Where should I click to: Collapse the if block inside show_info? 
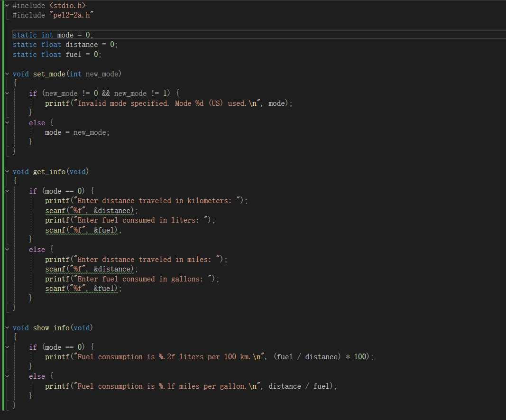coord(7,347)
